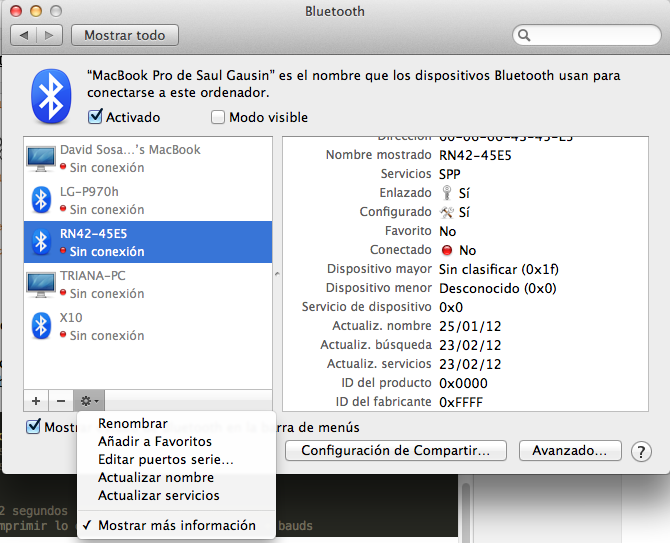Click inside the search field

(587, 35)
